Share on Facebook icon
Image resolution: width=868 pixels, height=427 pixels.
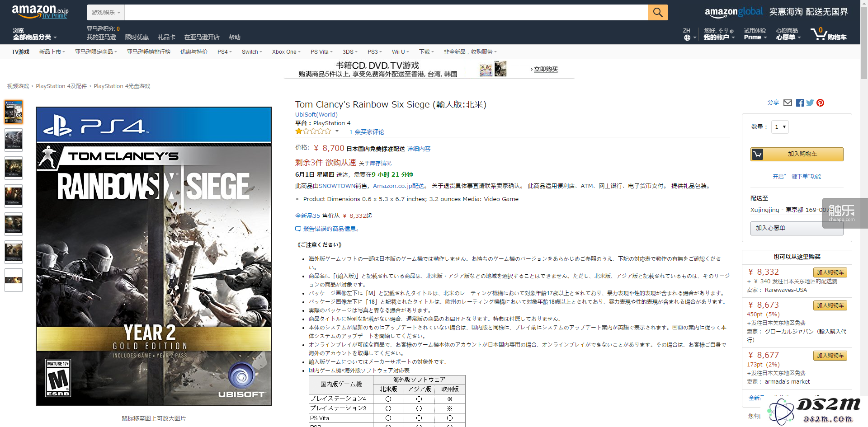pos(800,103)
